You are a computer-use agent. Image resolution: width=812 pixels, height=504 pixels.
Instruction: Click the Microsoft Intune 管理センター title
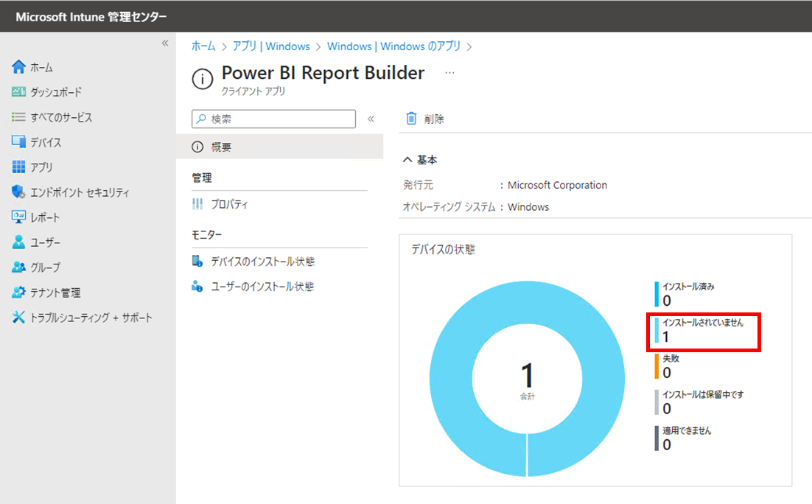click(91, 16)
